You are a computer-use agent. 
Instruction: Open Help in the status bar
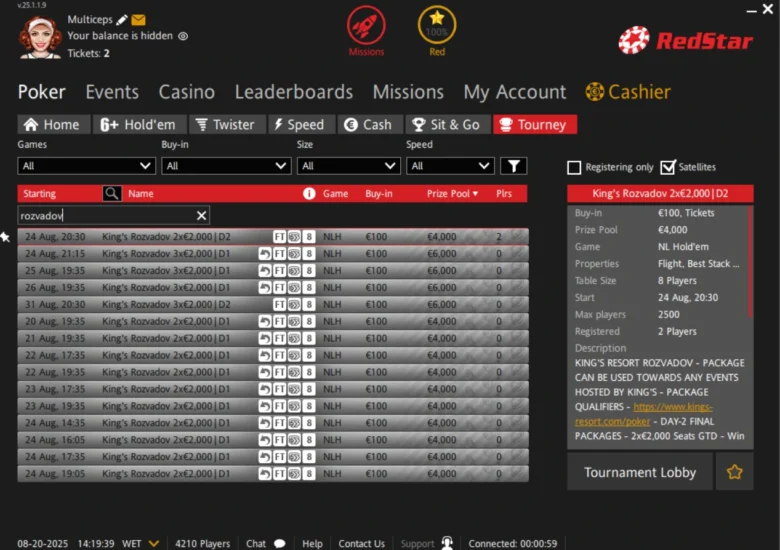pyautogui.click(x=312, y=544)
